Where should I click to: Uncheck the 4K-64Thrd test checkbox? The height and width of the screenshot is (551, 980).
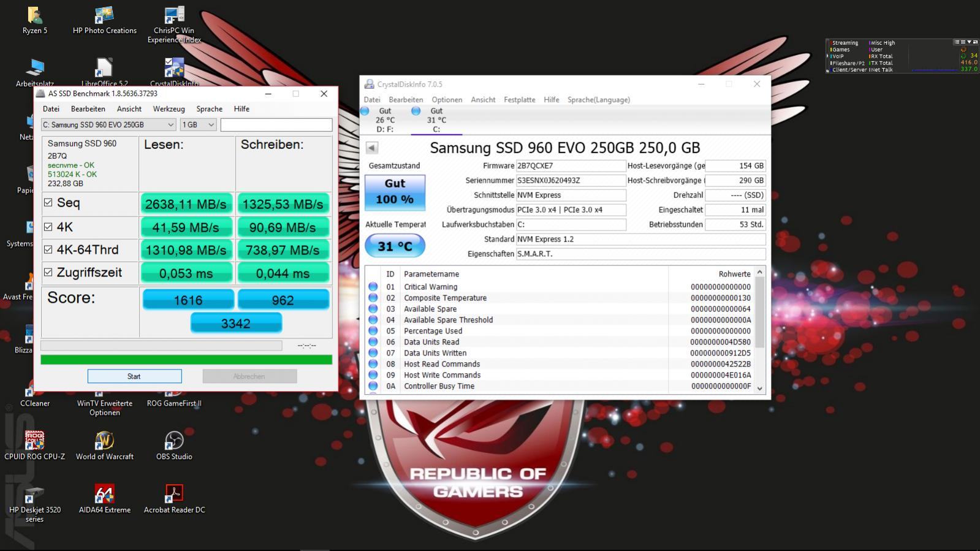click(48, 249)
